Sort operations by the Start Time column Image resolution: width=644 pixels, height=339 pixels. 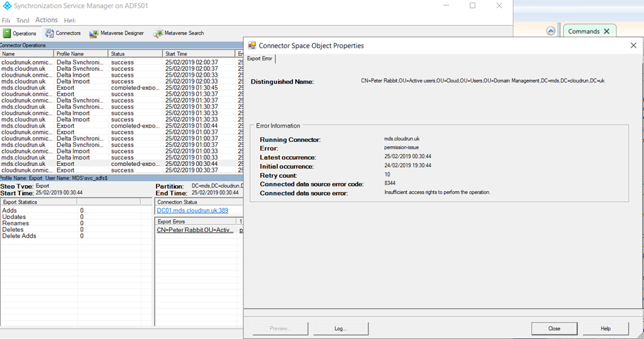pyautogui.click(x=199, y=54)
